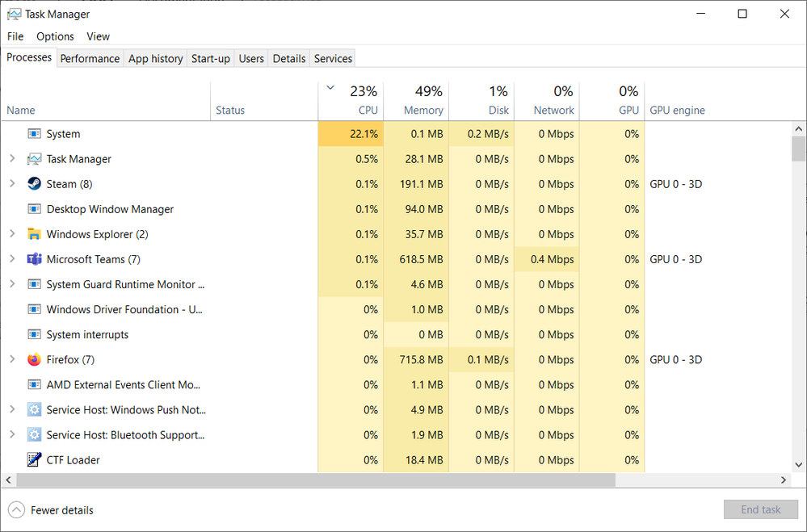Select the 18.4 MB memory cell
The width and height of the screenshot is (807, 532).
click(x=416, y=460)
